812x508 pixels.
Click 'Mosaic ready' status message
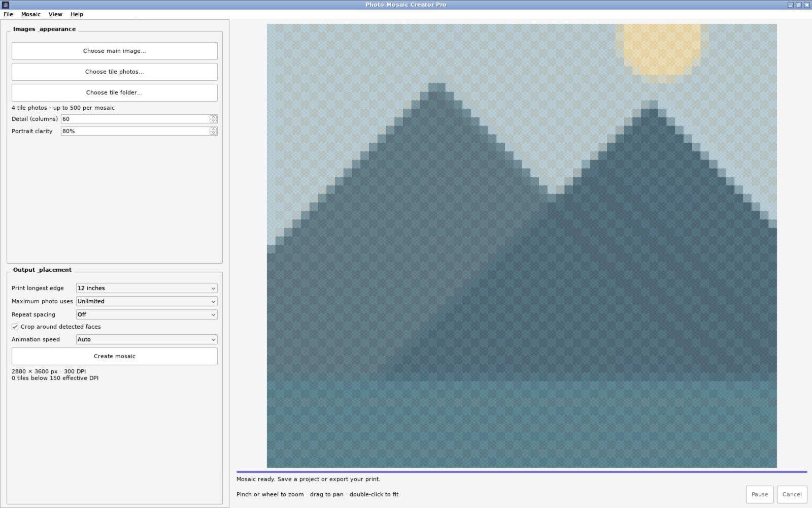[308, 479]
